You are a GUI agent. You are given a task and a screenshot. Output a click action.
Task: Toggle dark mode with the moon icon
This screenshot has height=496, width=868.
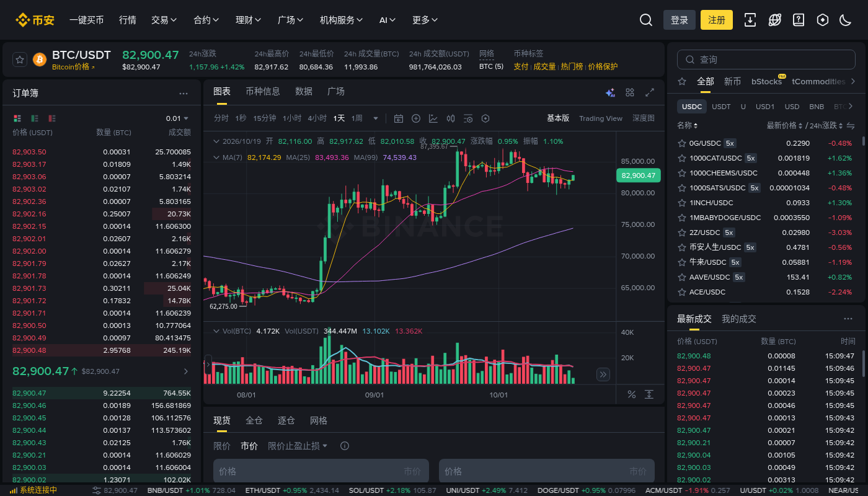[846, 20]
